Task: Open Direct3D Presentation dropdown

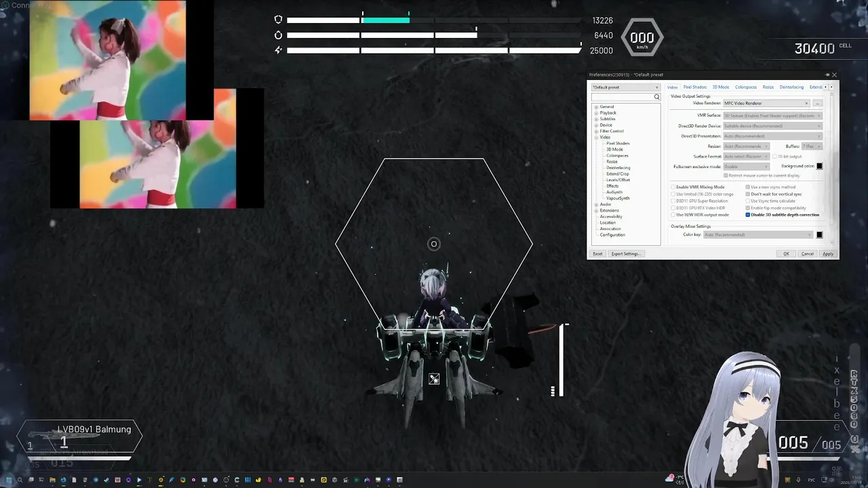Action: point(772,136)
